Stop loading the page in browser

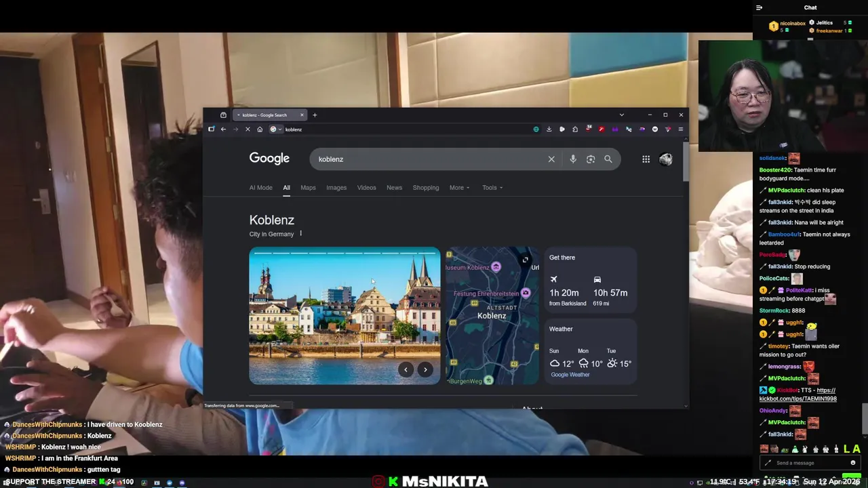(248, 129)
